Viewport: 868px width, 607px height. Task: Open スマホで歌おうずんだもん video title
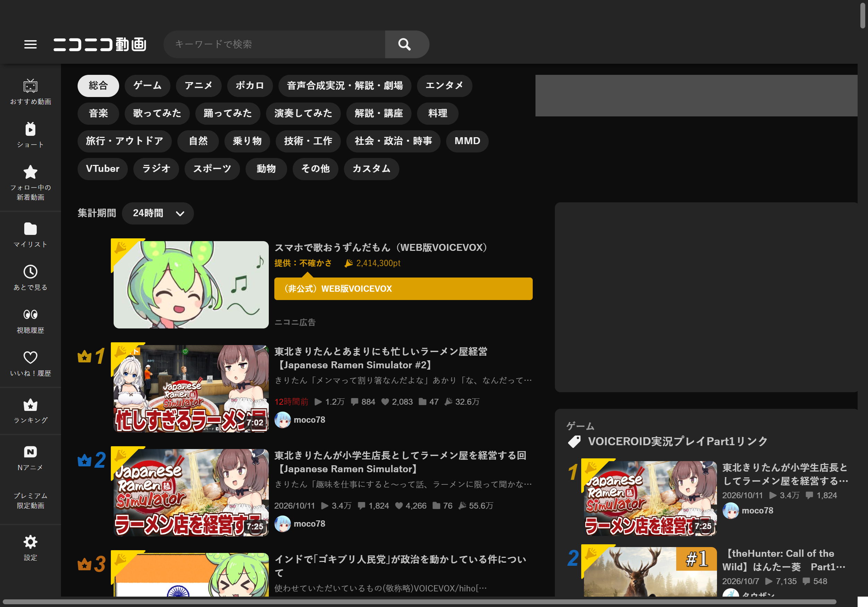(x=381, y=247)
